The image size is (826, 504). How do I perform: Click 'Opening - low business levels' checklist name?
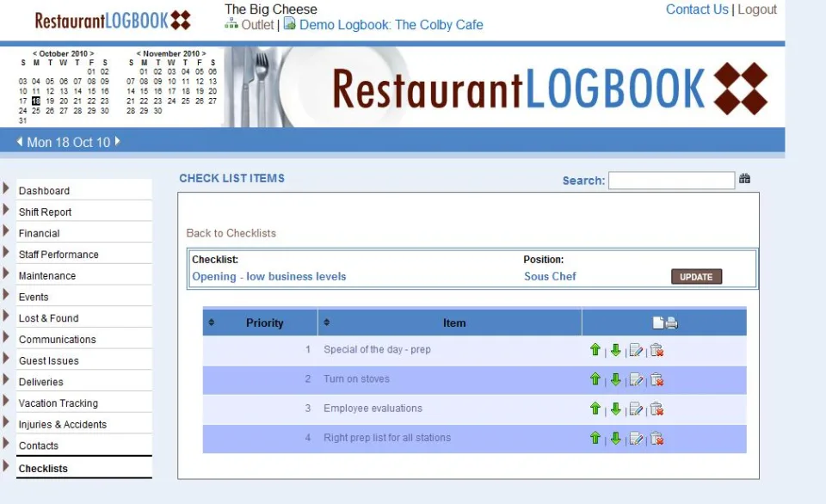click(x=269, y=276)
